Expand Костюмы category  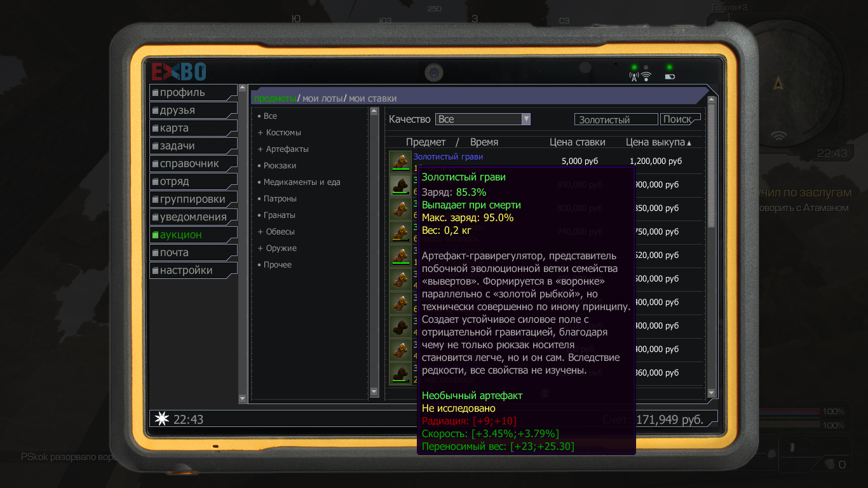[x=280, y=133]
